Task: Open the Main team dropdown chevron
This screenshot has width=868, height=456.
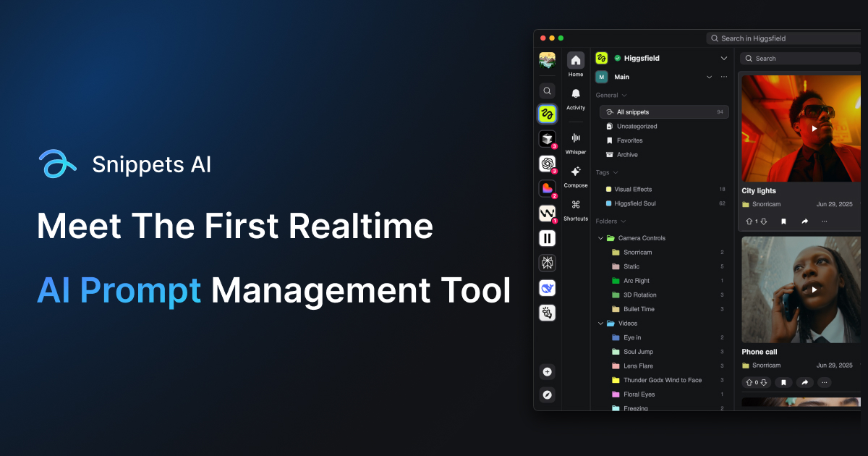Action: (709, 77)
